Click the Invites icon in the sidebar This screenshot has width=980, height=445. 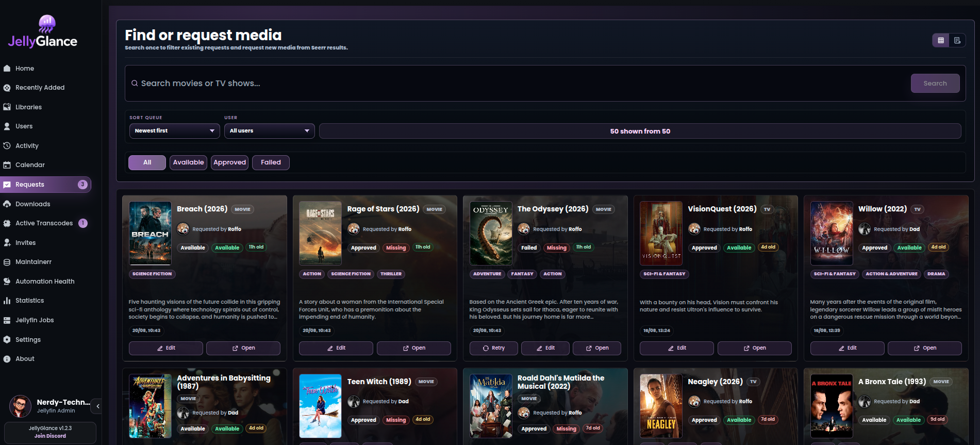pos(7,243)
